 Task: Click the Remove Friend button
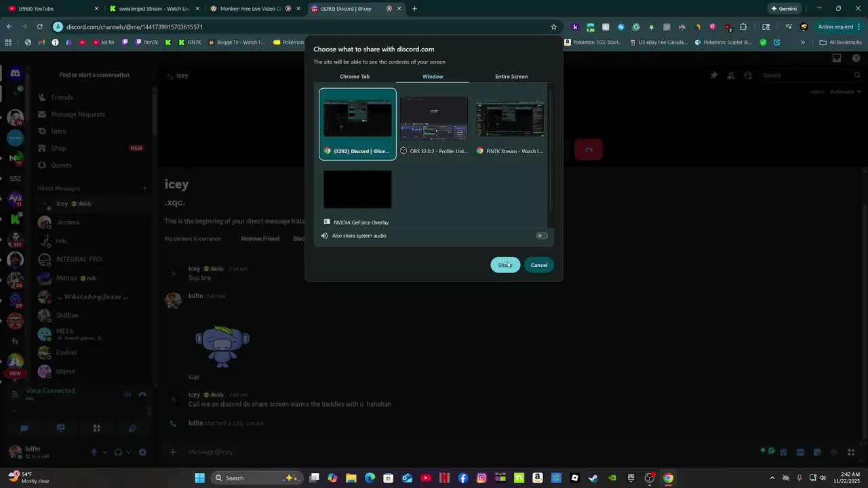260,239
